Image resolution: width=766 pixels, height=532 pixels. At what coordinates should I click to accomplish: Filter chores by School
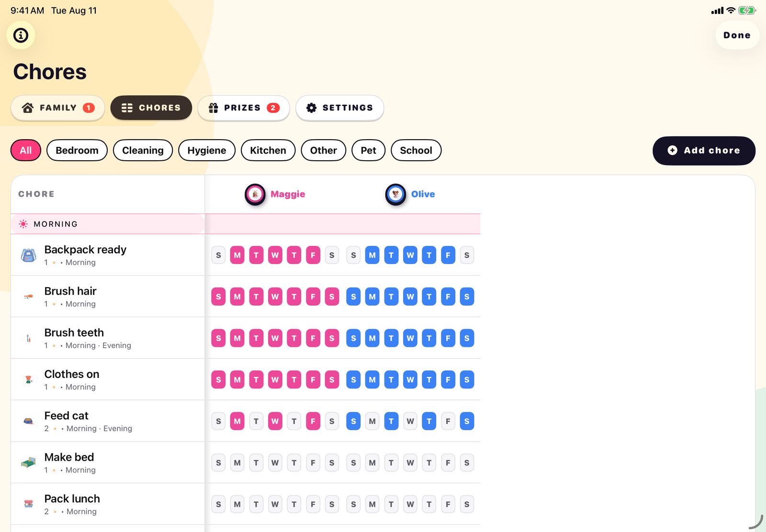click(416, 150)
